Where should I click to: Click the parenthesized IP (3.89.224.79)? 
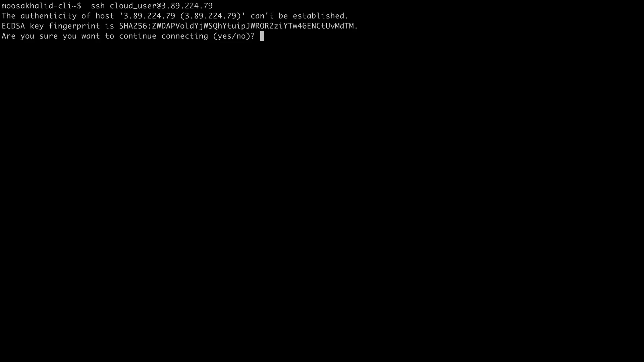point(211,16)
